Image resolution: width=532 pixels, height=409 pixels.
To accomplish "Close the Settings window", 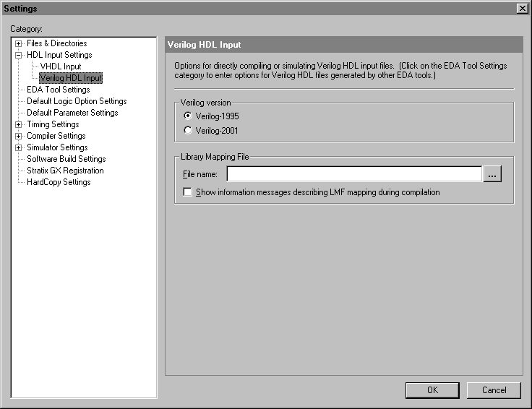I will pyautogui.click(x=522, y=8).
